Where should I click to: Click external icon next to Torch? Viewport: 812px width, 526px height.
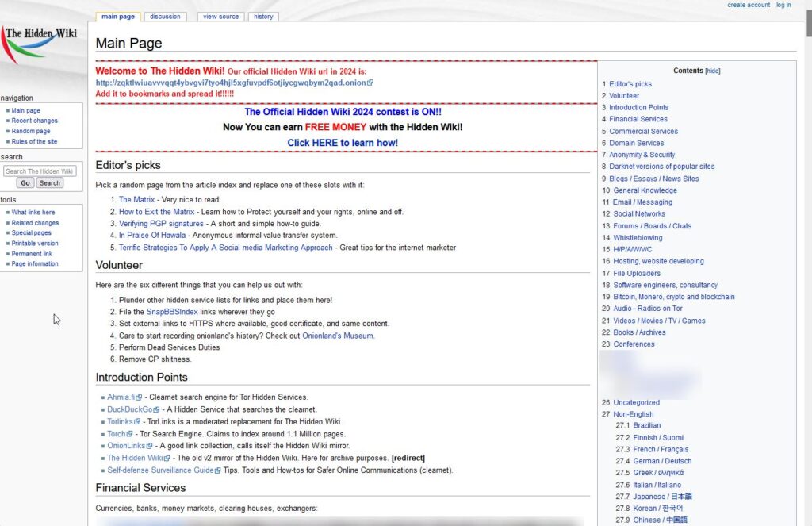click(x=129, y=434)
